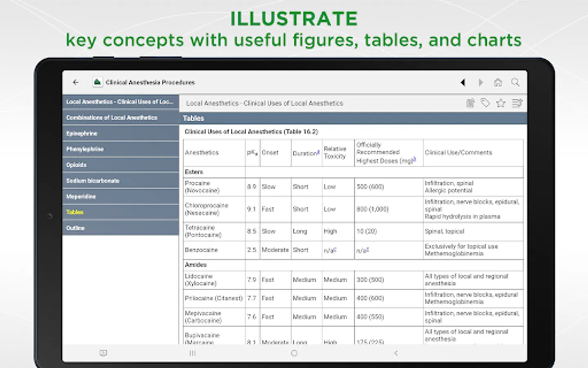Click the Spinal, topical comment cell

pyautogui.click(x=473, y=231)
